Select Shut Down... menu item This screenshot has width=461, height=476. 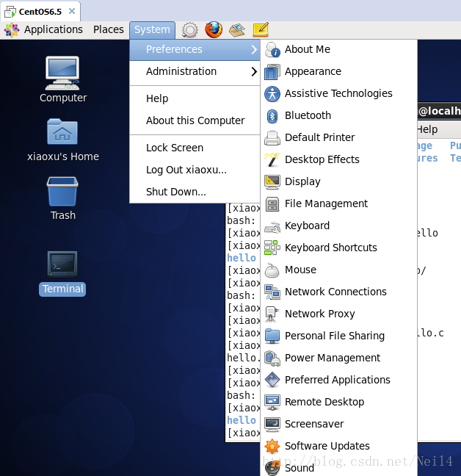click(x=195, y=192)
